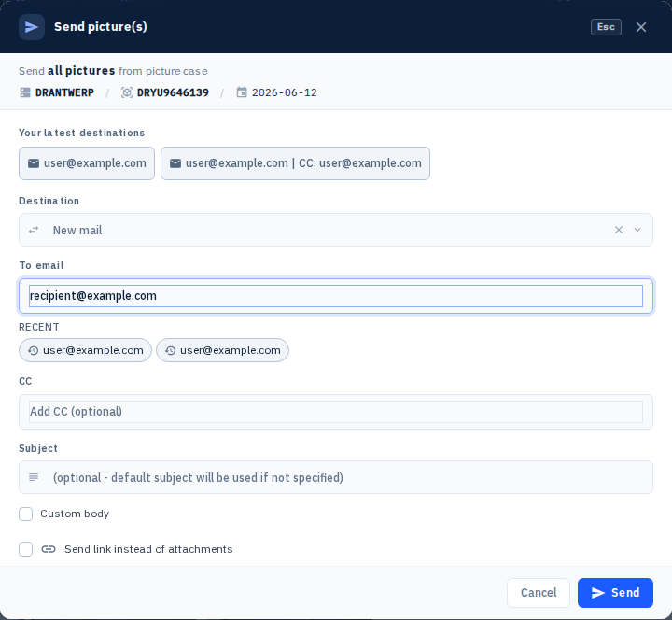The width and height of the screenshot is (672, 620).
Task: Click the Esc key badge
Action: [x=606, y=27]
